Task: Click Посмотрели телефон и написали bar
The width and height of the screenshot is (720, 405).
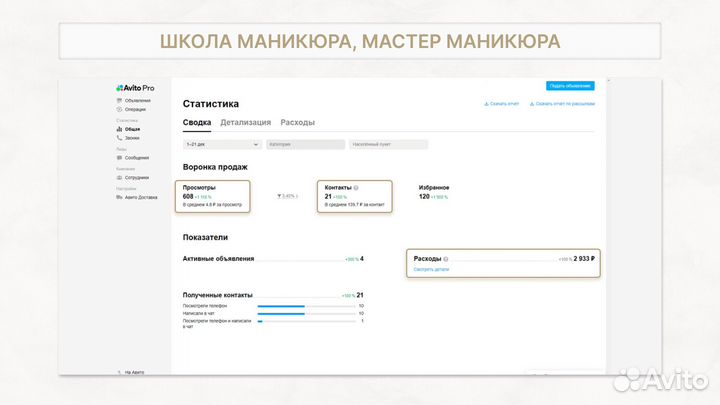Action: click(306, 321)
